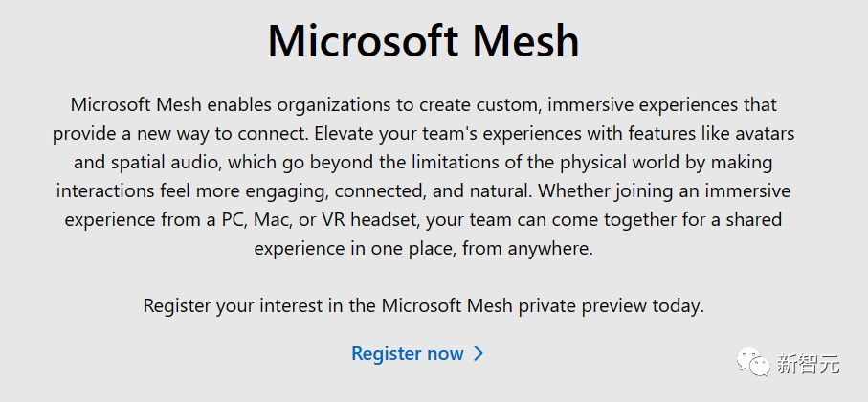Viewport: 868px width, 402px height.
Task: Click the line 'experience in one place, from anywhere'
Action: pyautogui.click(x=423, y=249)
